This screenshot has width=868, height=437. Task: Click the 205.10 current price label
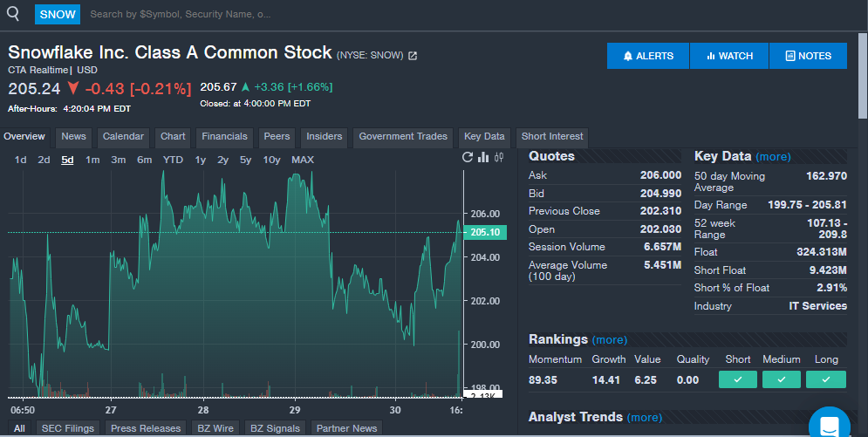(485, 232)
